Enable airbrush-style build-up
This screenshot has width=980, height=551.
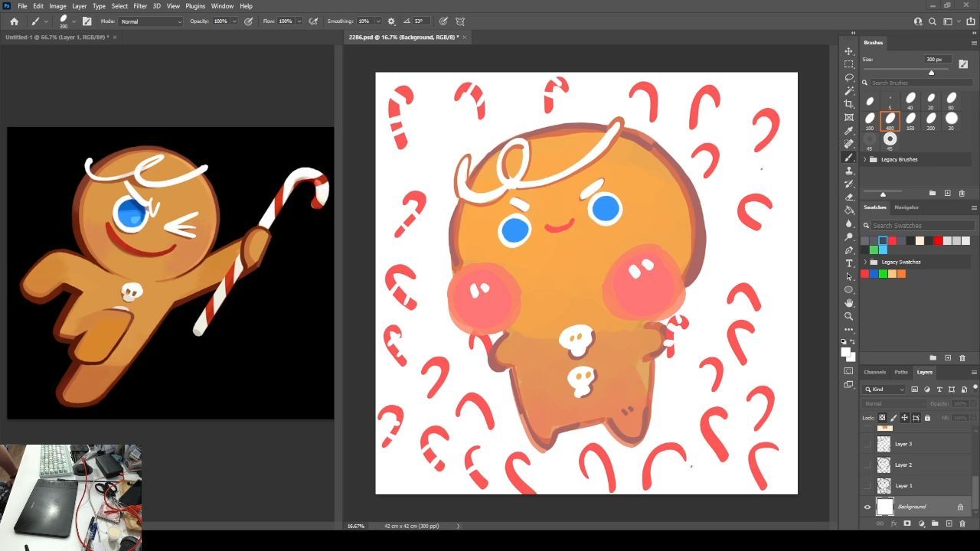coord(313,21)
